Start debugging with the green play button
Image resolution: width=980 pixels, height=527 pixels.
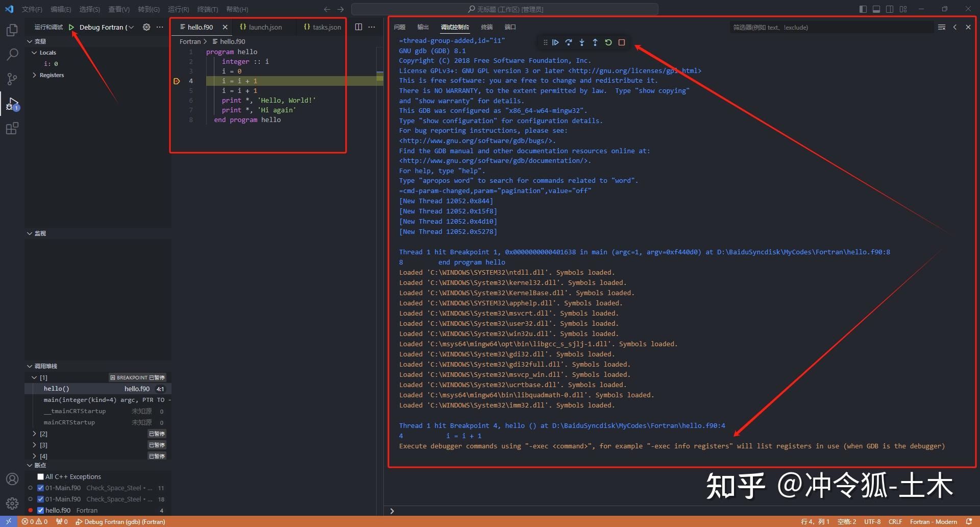pyautogui.click(x=71, y=27)
